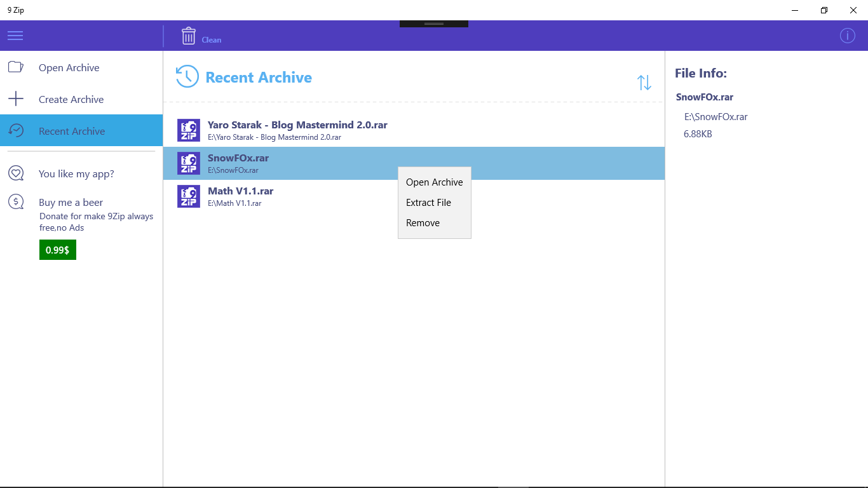Click SnowFOx.rar name in File Info panel
The width and height of the screenshot is (868, 488).
tap(705, 97)
